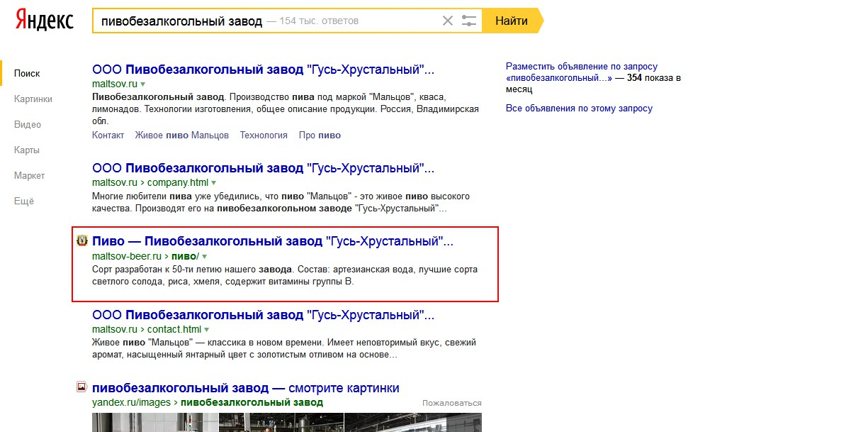868x432 pixels.
Task: Click the '154 тыс. ответов' text
Action: [x=319, y=21]
